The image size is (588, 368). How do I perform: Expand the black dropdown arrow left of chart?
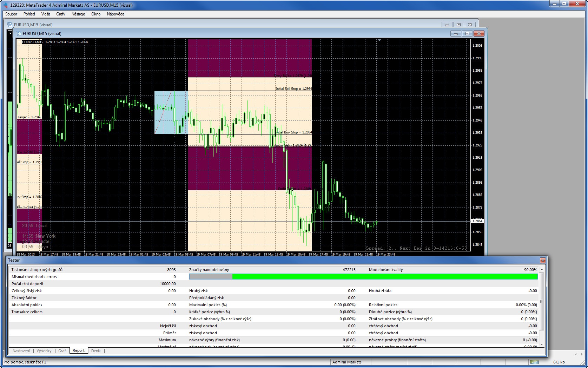click(x=10, y=33)
